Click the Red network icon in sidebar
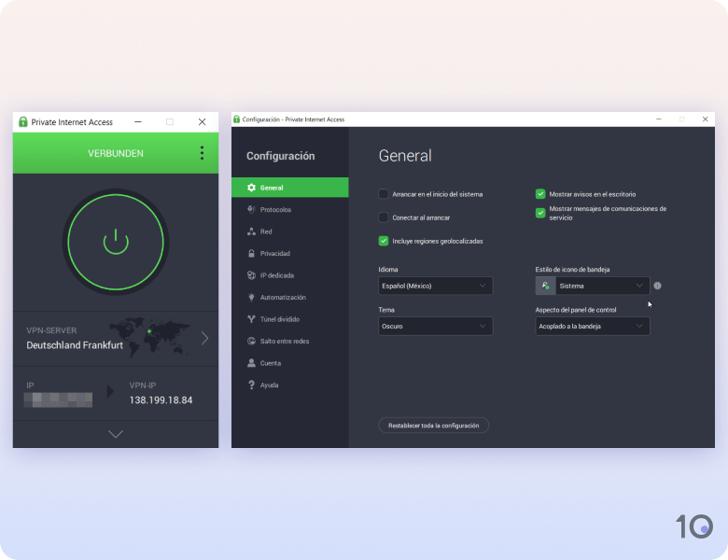728x560 pixels. tap(251, 231)
